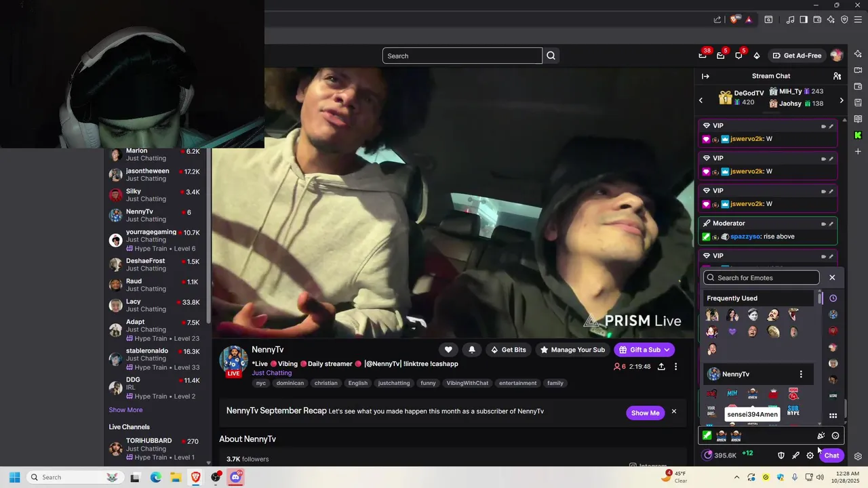Open the green Kick icon in Brave sidebar
This screenshot has width=868, height=488.
pos(858,135)
